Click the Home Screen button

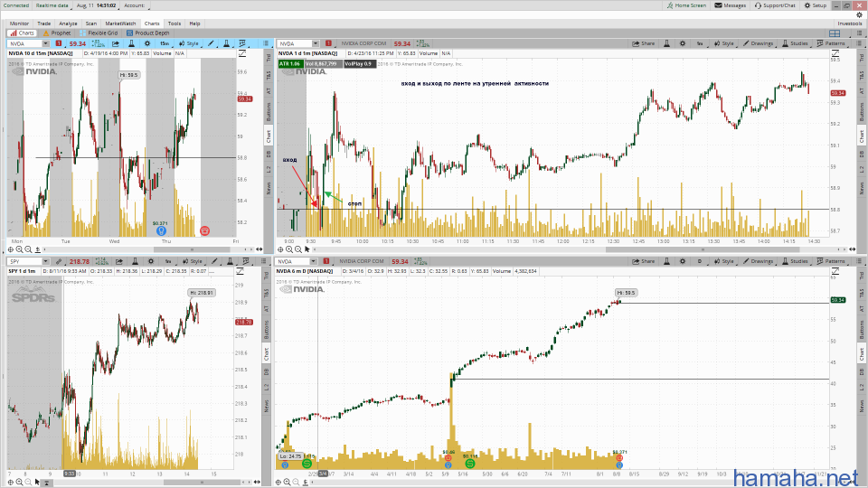click(687, 5)
